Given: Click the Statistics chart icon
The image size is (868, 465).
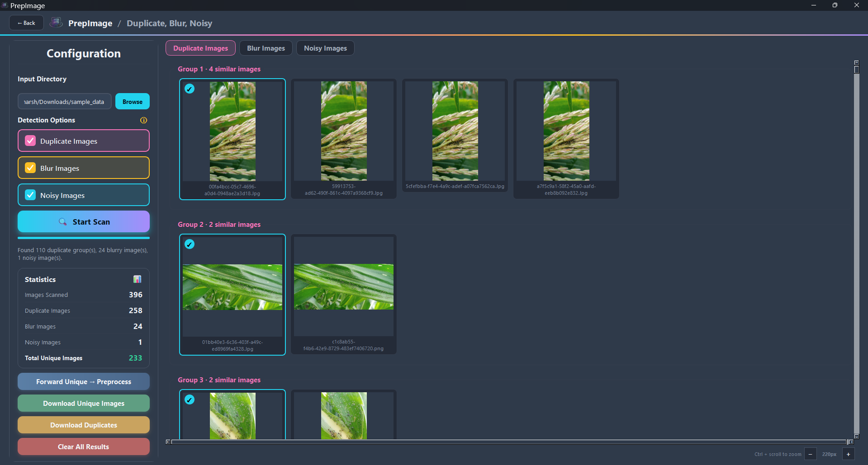Looking at the screenshot, I should click(137, 279).
